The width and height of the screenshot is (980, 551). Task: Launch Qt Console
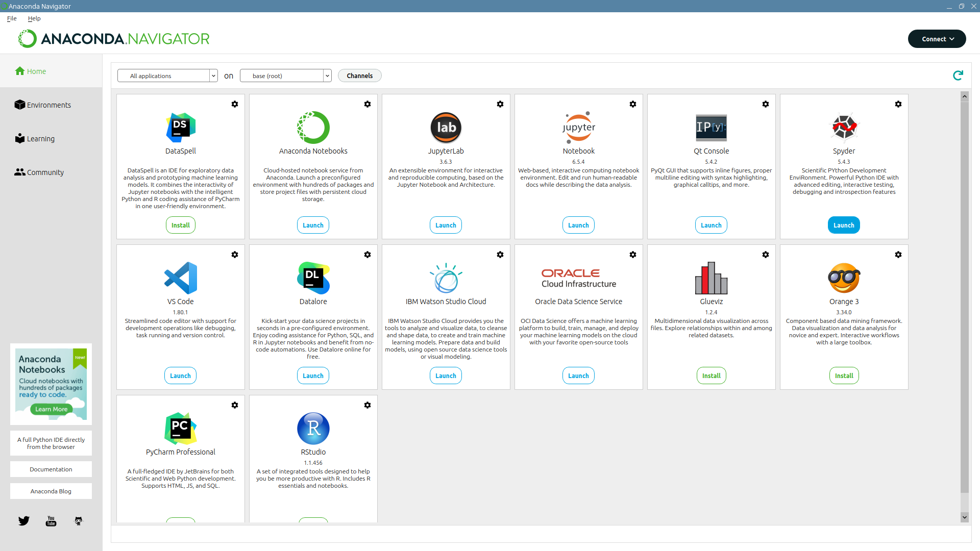(x=712, y=225)
